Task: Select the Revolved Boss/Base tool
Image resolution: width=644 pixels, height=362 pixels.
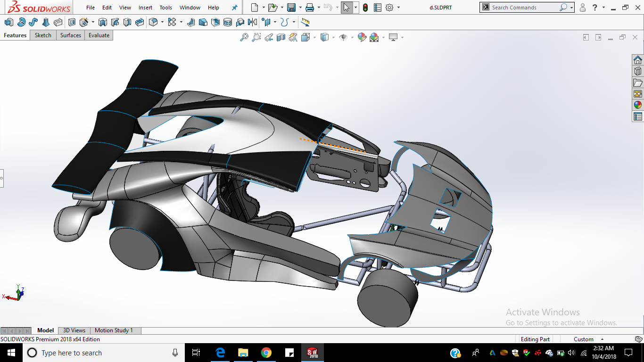Action: (x=21, y=22)
